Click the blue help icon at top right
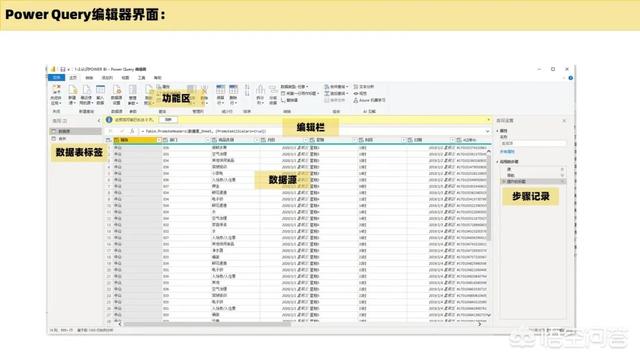640x360 pixels. point(570,78)
